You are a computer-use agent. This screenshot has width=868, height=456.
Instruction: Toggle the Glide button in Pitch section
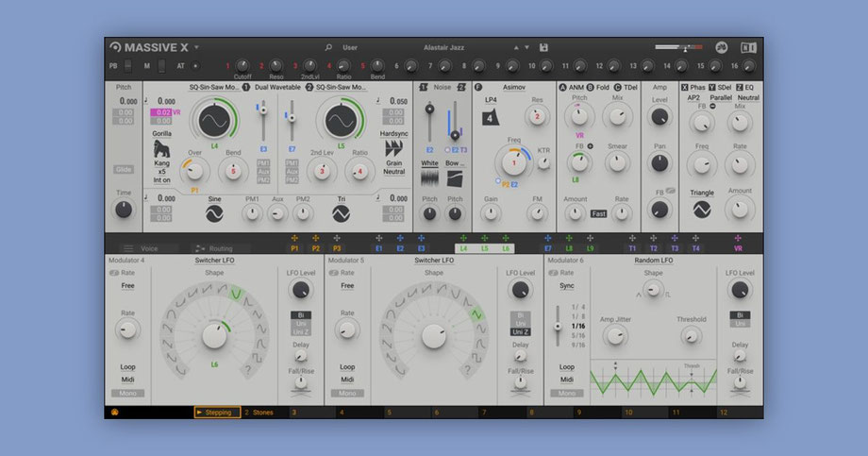point(124,170)
